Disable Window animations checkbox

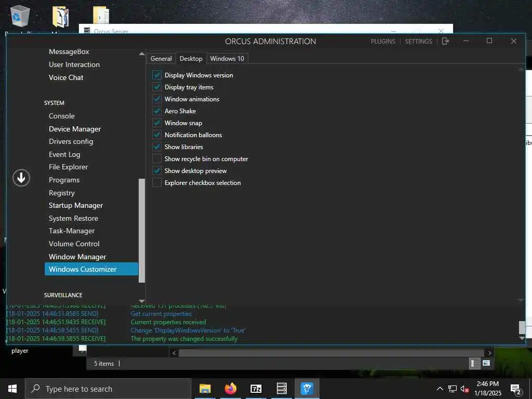click(x=157, y=99)
